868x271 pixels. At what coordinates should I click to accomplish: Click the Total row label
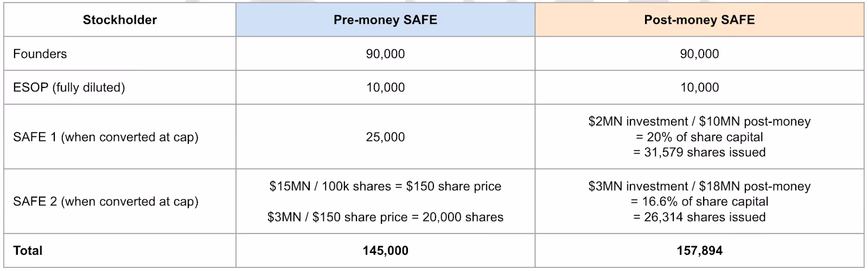(x=28, y=250)
